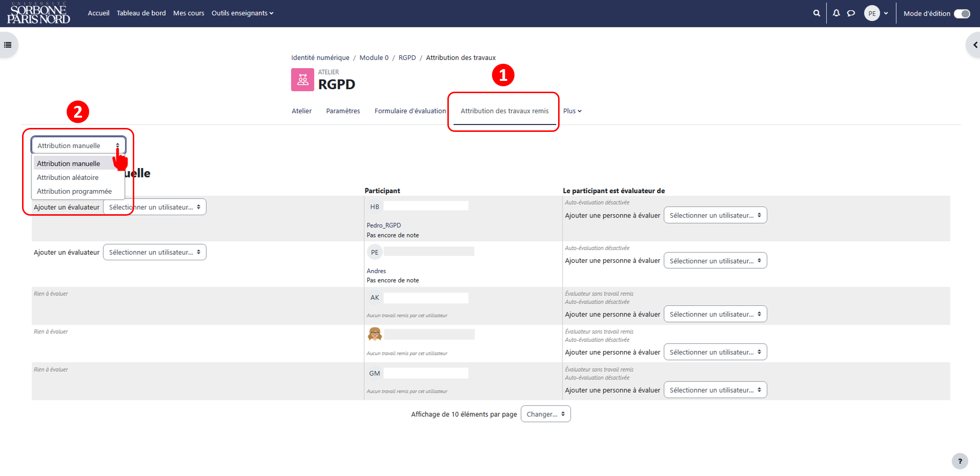Screen dimensions: 980x476
Task: Click the PE user avatar
Action: click(x=872, y=14)
